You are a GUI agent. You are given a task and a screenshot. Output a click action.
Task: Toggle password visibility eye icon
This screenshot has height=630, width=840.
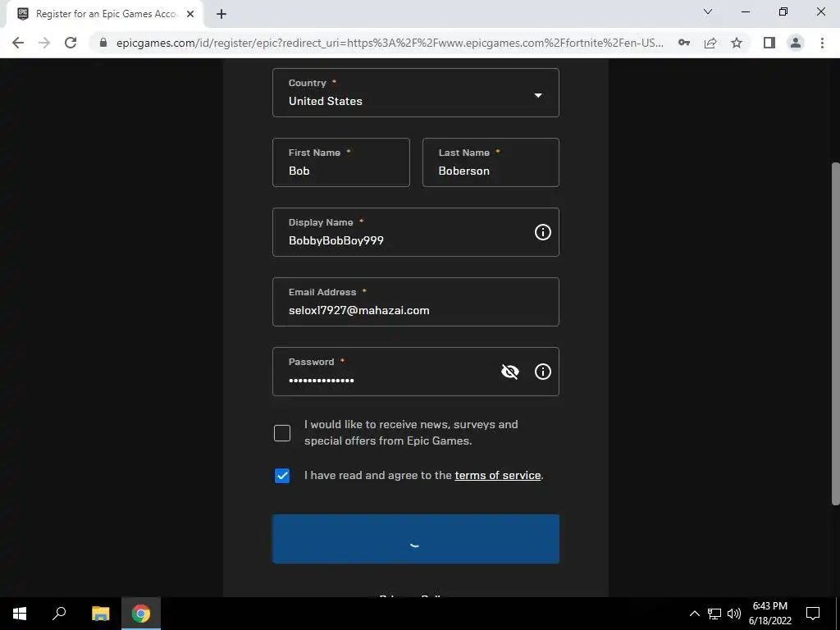pos(510,372)
